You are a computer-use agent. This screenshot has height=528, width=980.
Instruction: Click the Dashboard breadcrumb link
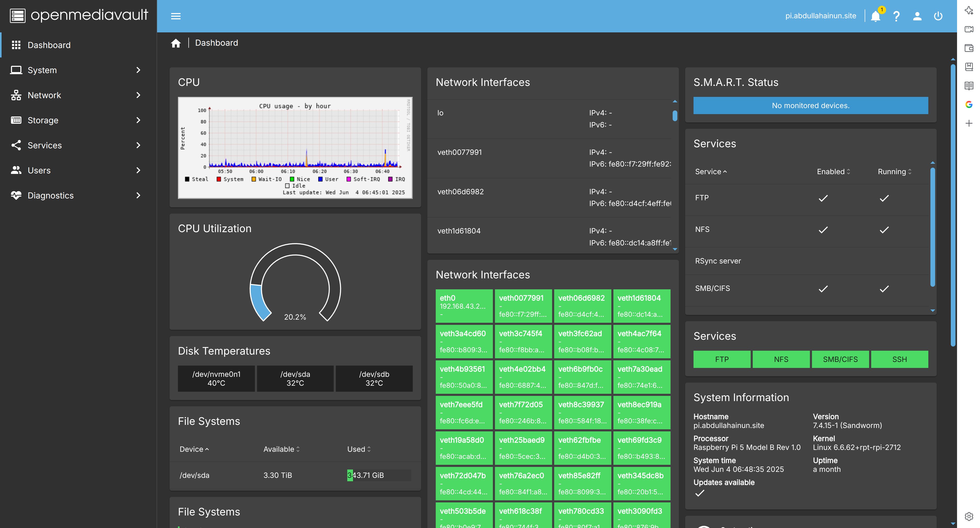coord(217,43)
